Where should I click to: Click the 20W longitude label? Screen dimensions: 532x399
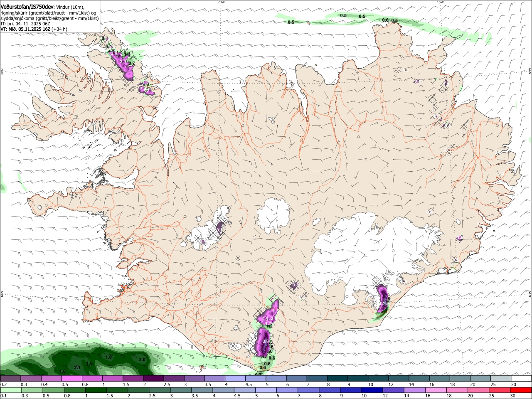tap(221, 2)
